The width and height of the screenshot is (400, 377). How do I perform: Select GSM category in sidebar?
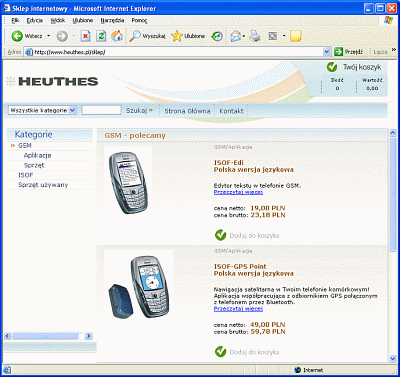[x=25, y=146]
